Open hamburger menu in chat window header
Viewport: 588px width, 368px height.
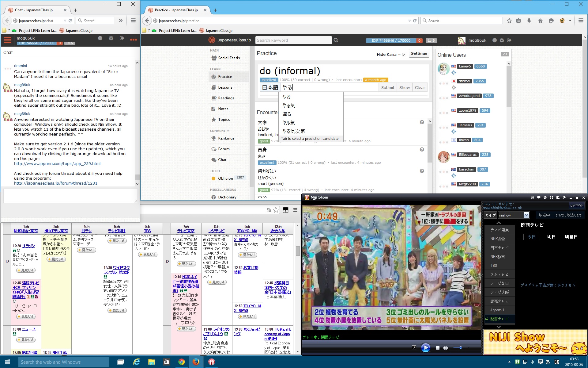click(x=8, y=40)
